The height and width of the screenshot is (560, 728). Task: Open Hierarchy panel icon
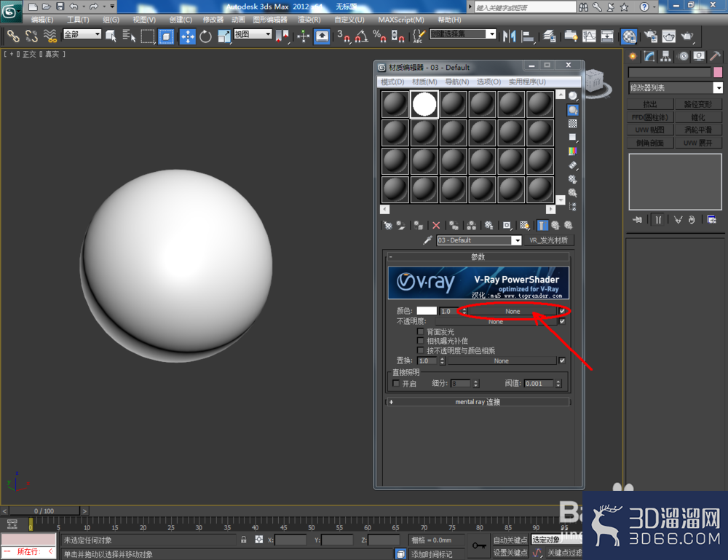click(x=666, y=56)
